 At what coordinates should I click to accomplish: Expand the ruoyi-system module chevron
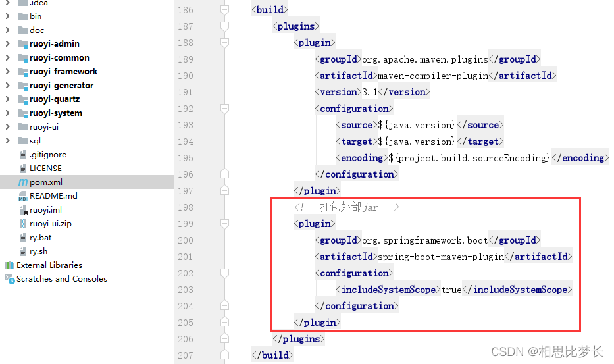coord(7,113)
